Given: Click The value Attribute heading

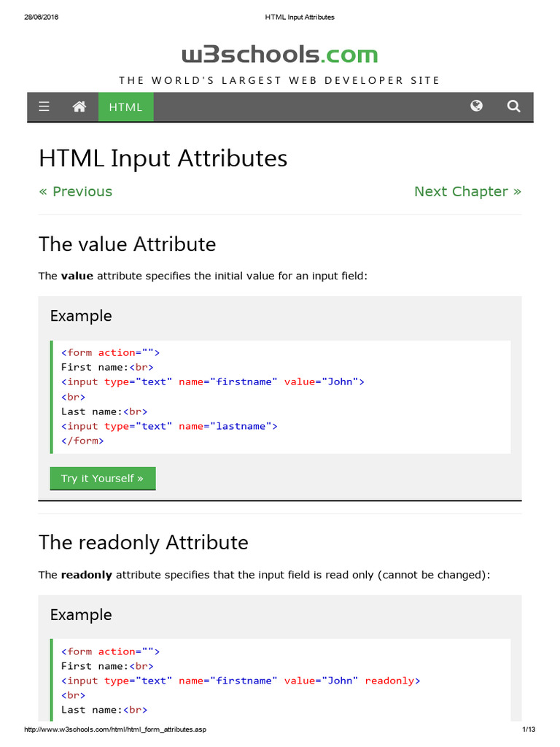Looking at the screenshot, I should pyautogui.click(x=127, y=244).
